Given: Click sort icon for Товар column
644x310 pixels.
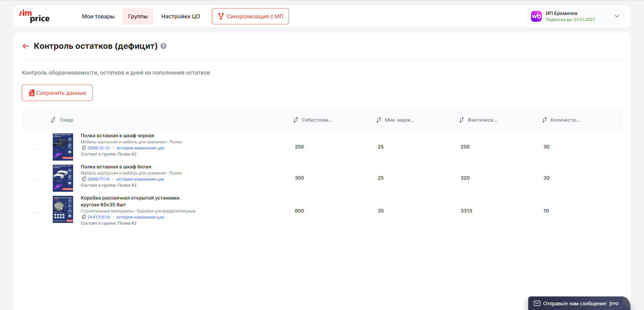Looking at the screenshot, I should (53, 120).
